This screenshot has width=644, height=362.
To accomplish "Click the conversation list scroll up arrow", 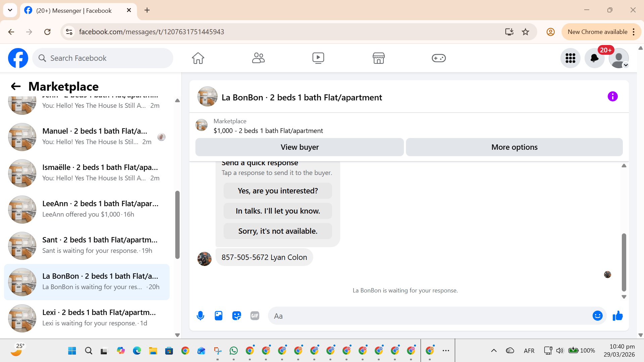I will click(x=177, y=100).
